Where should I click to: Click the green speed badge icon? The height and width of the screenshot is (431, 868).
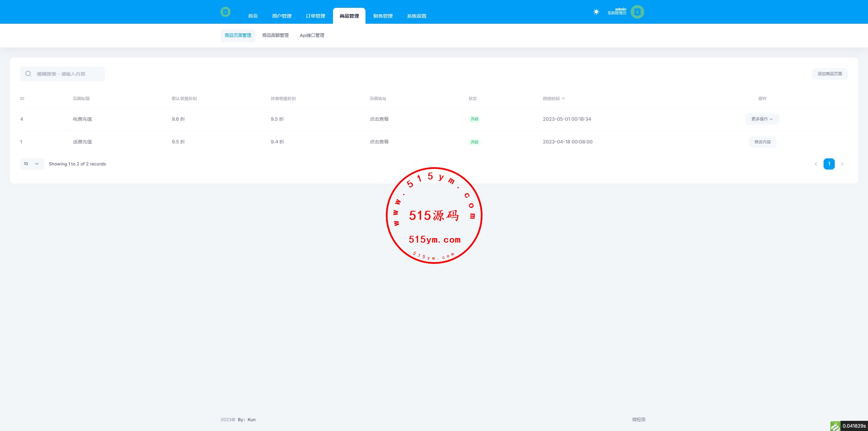(x=835, y=426)
